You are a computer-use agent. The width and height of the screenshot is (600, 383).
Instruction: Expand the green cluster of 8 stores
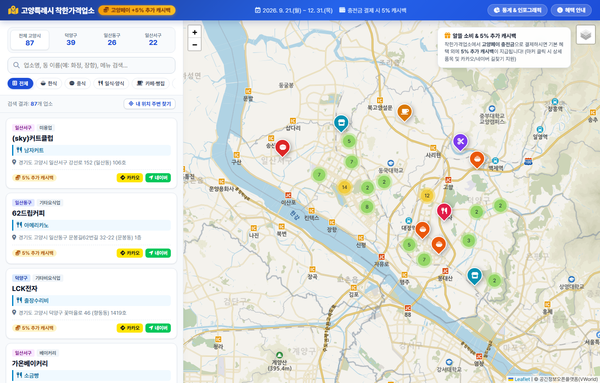367,207
